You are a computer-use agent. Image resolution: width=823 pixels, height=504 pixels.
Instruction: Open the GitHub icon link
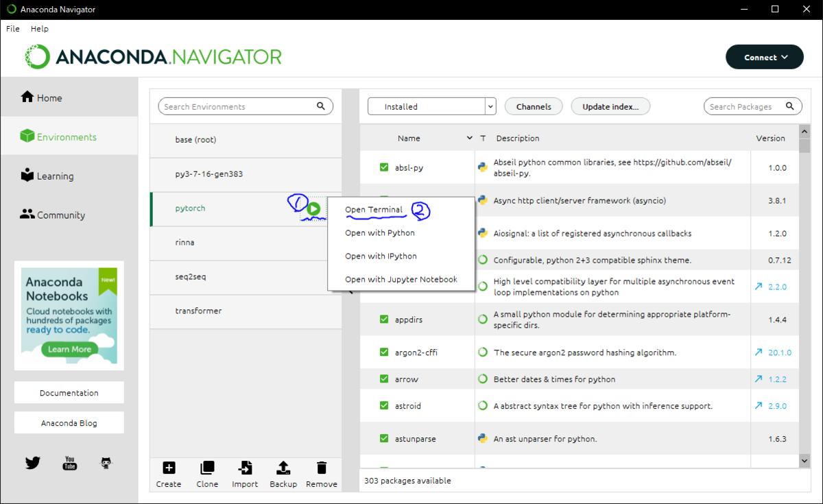pos(106,463)
